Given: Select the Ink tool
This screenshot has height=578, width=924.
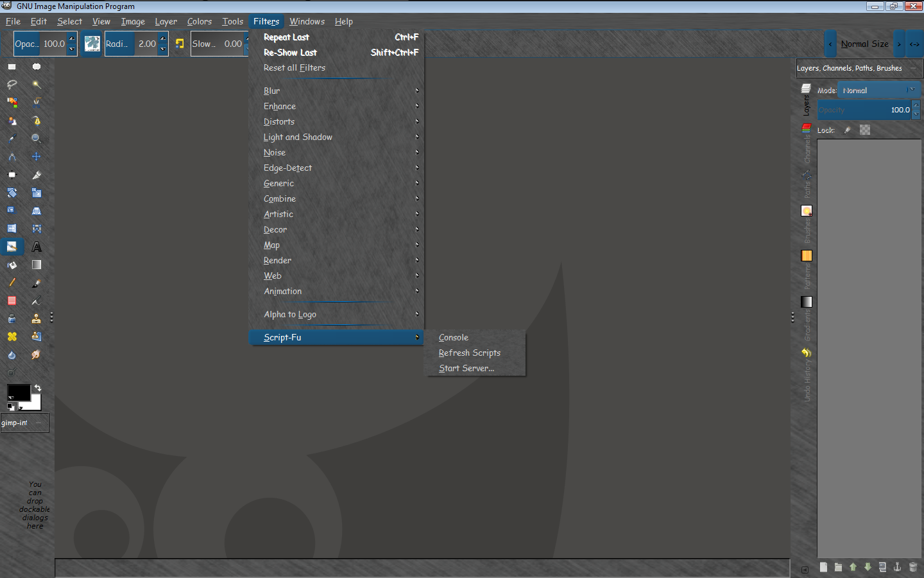Looking at the screenshot, I should pos(12,319).
